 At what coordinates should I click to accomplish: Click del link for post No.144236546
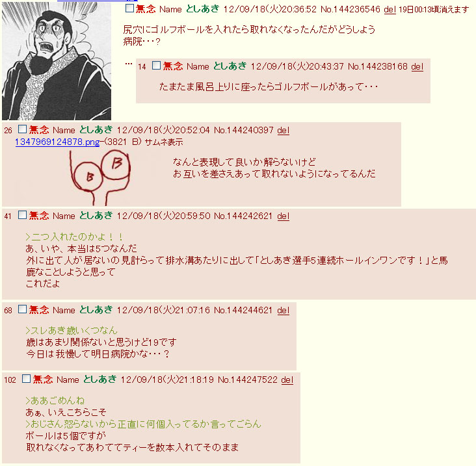click(390, 10)
